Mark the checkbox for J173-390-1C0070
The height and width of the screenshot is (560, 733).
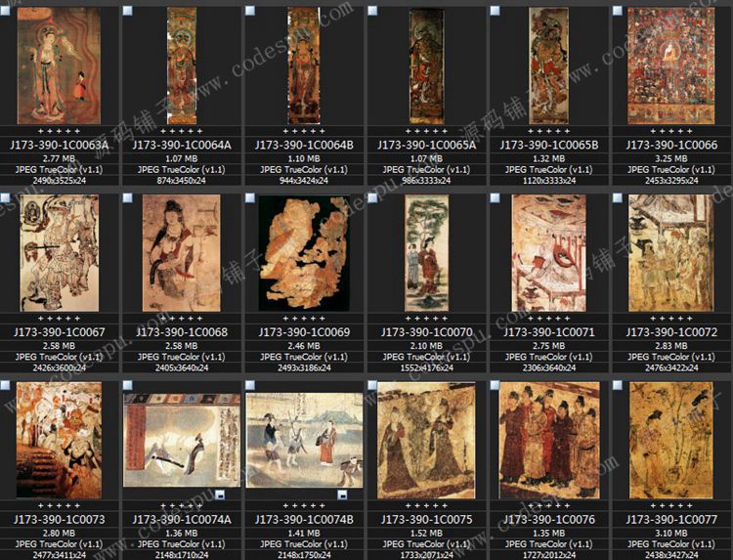(x=372, y=197)
